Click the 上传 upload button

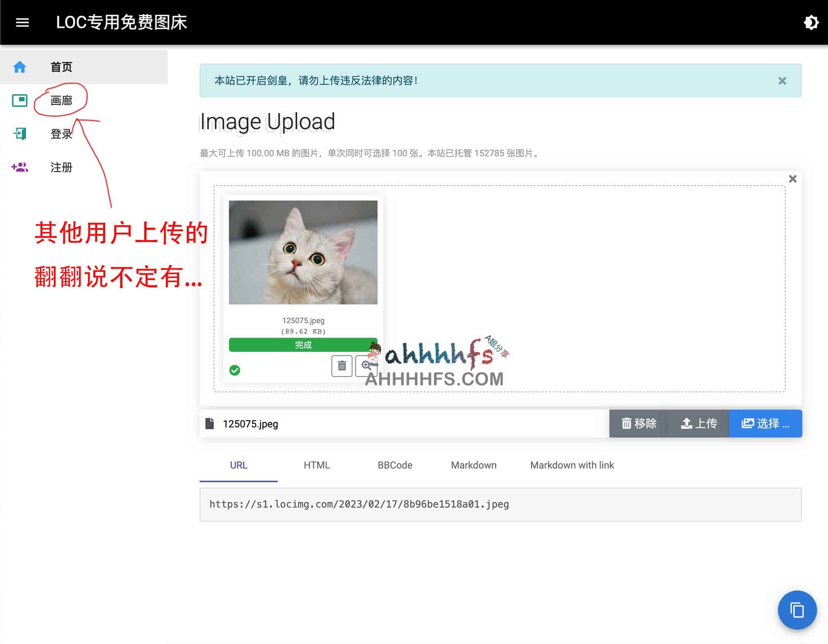(x=699, y=423)
